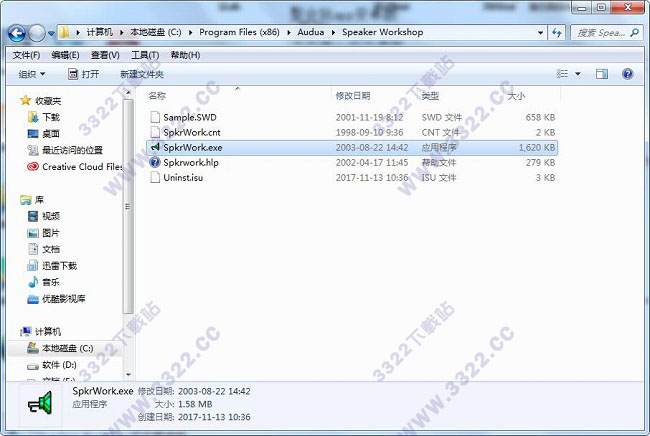Select 计算机 in navigation sidebar
Image resolution: width=650 pixels, height=436 pixels.
tap(48, 332)
